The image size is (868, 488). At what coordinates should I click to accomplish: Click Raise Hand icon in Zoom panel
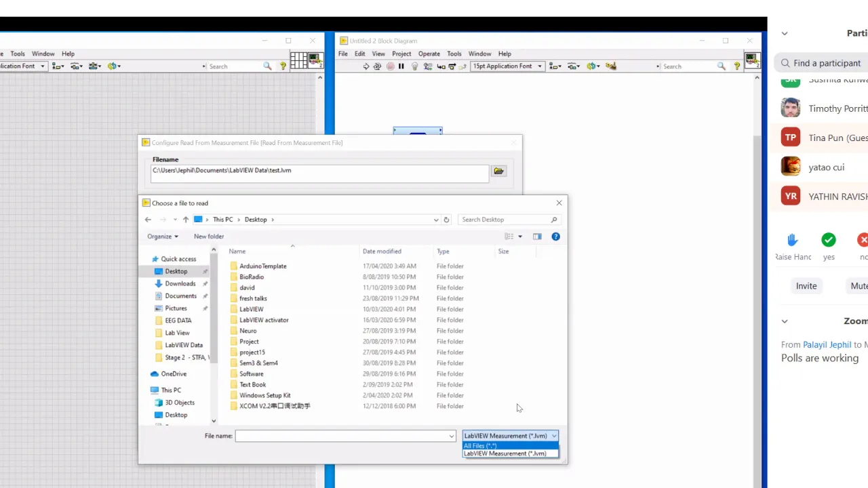pyautogui.click(x=792, y=240)
